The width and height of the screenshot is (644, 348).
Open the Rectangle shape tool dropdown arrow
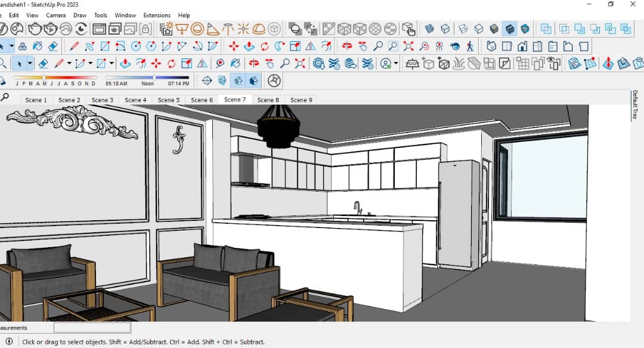click(x=112, y=63)
